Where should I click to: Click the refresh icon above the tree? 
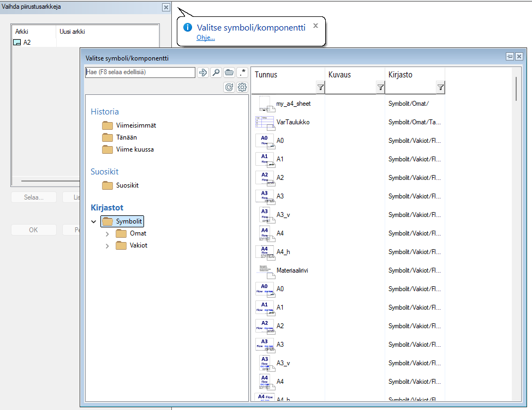tap(229, 87)
